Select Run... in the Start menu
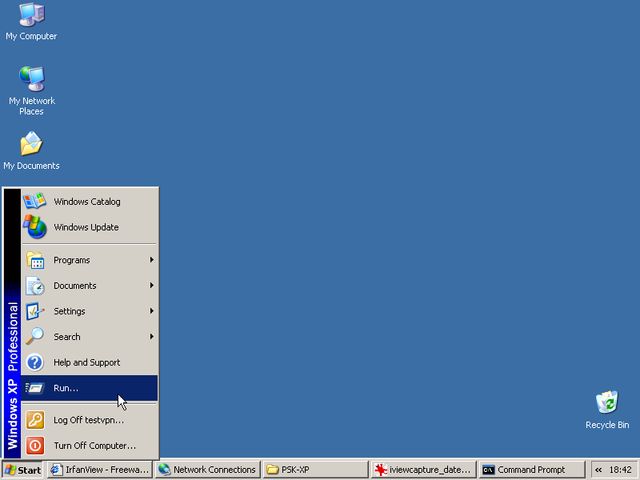The image size is (640, 480). [x=89, y=388]
